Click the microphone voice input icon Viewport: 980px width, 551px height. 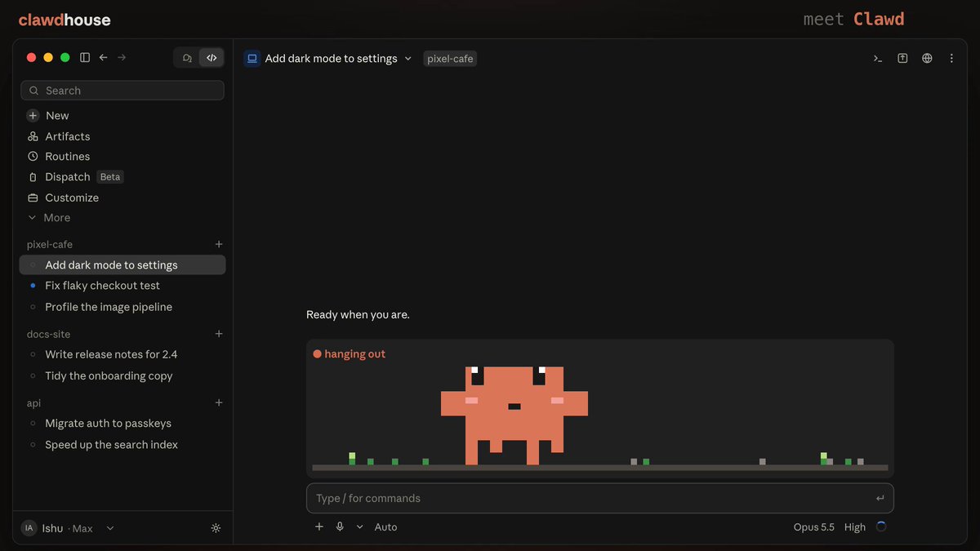click(x=340, y=527)
